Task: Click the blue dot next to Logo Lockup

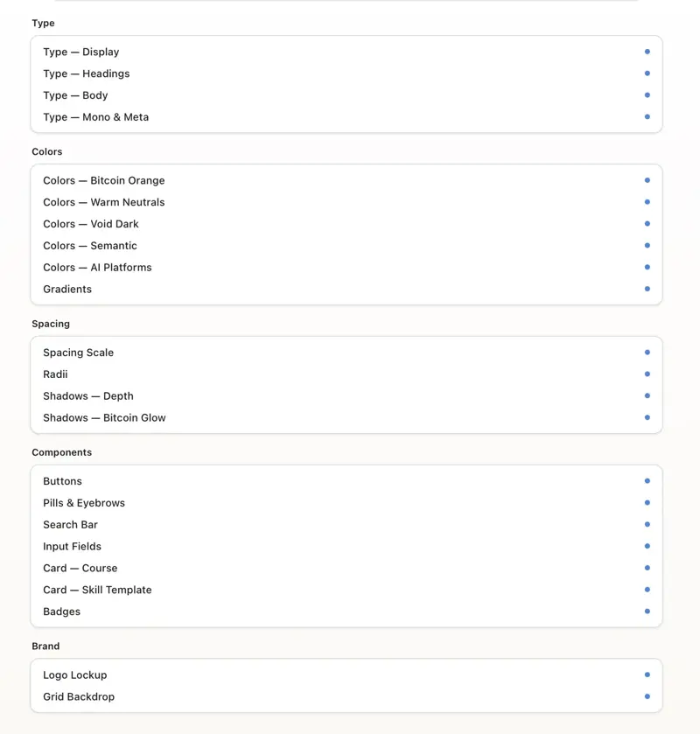Action: pos(647,675)
